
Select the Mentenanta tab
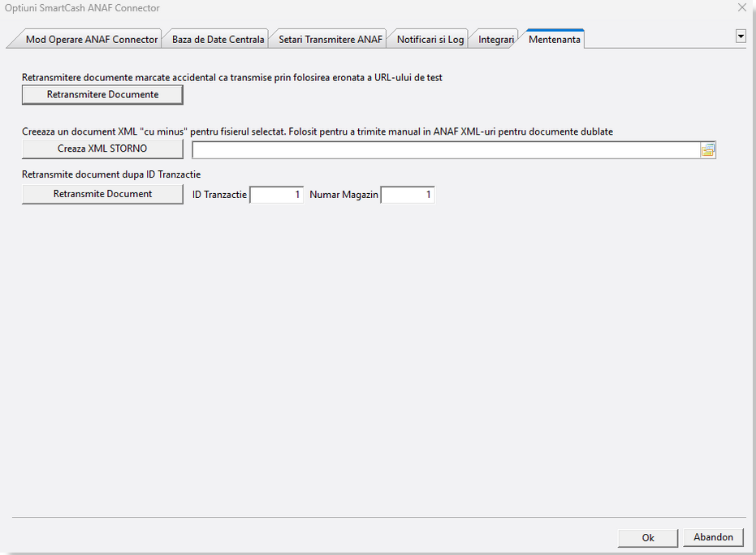(x=555, y=40)
